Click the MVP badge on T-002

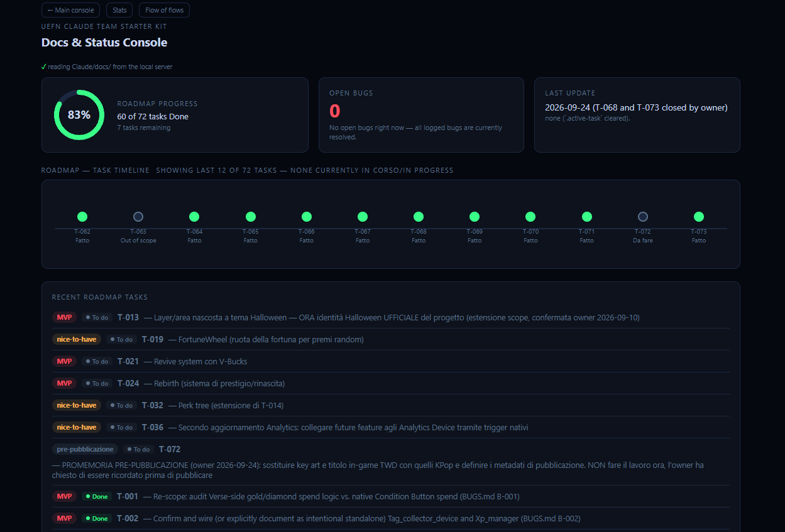point(64,518)
